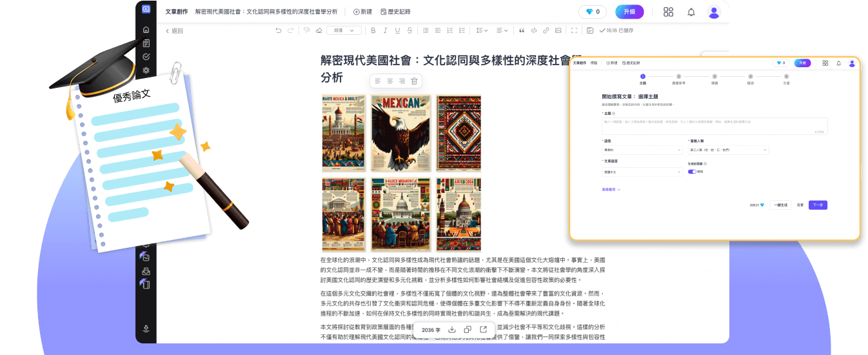Align image center in the floating image toolbar
Image resolution: width=868 pixels, height=355 pixels.
390,81
